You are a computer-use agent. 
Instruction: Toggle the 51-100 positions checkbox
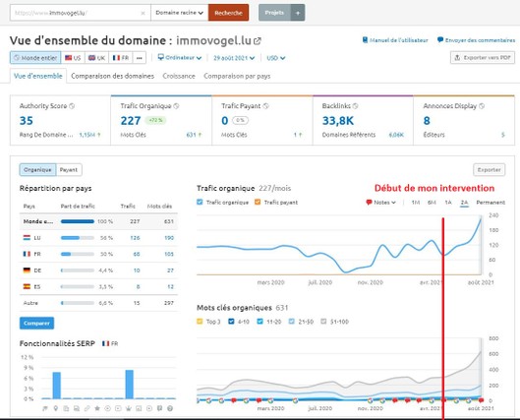click(323, 321)
